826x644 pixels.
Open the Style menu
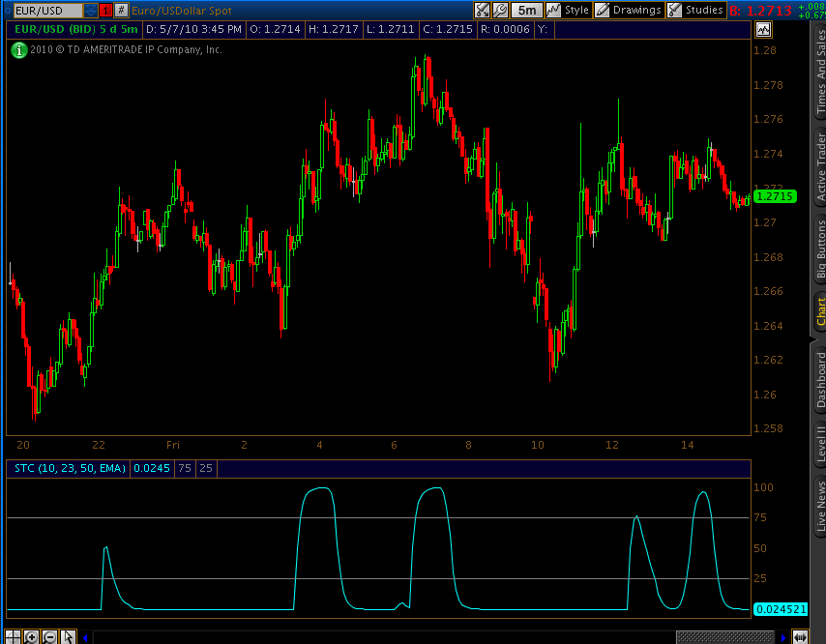(x=568, y=10)
